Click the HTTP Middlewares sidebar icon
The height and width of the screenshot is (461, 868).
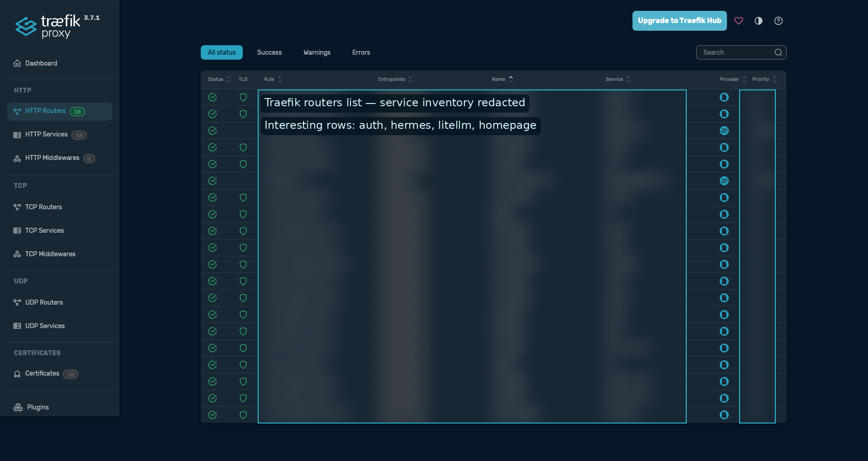point(17,159)
